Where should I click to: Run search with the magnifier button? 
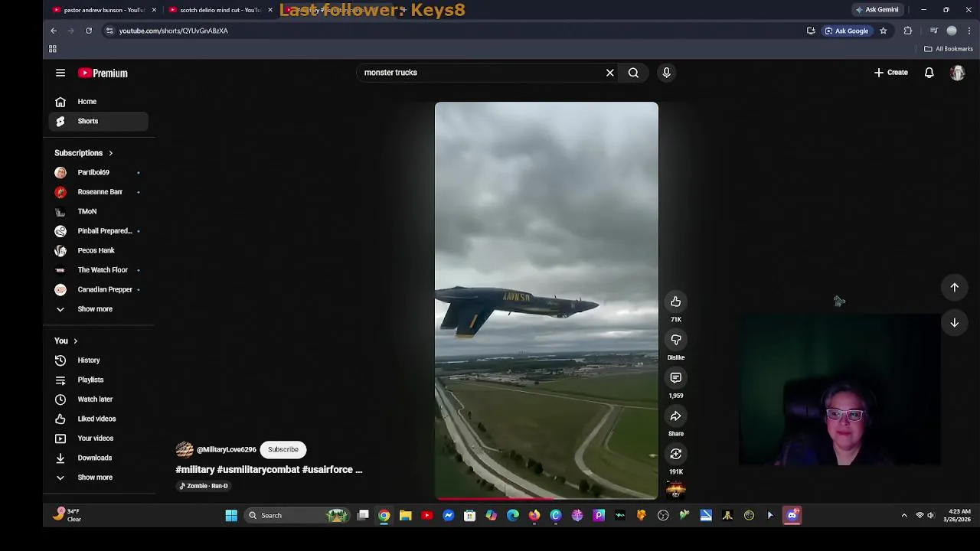coord(633,73)
